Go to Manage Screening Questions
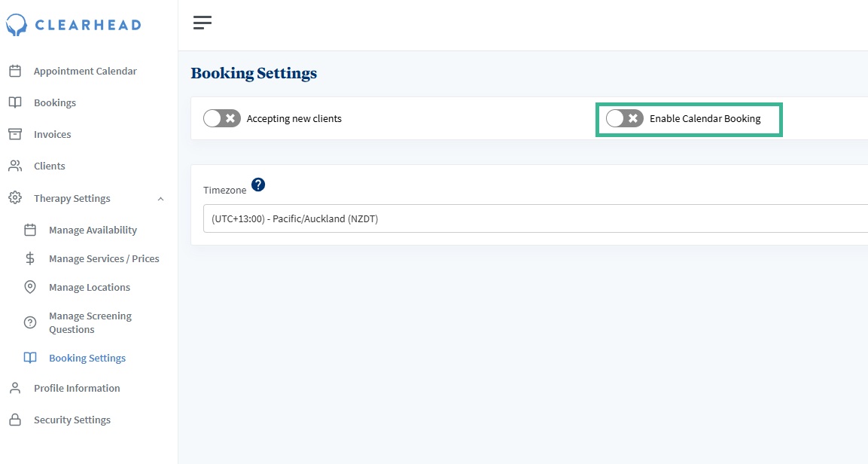This screenshot has width=868, height=464. (90, 322)
